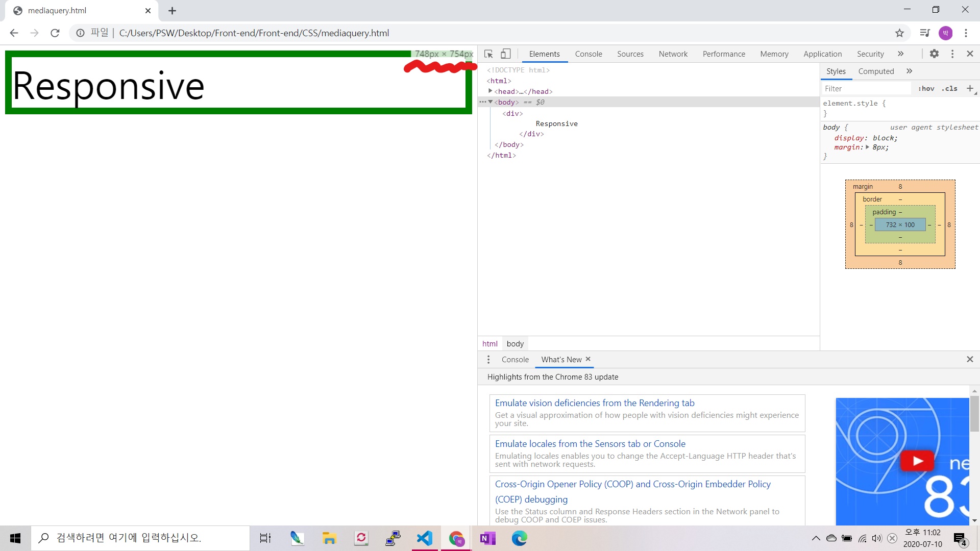Click new style rule plus icon
980x551 pixels.
point(970,88)
